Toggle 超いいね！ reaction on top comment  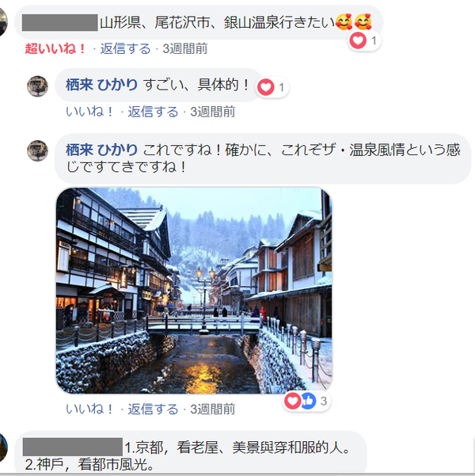pos(55,48)
